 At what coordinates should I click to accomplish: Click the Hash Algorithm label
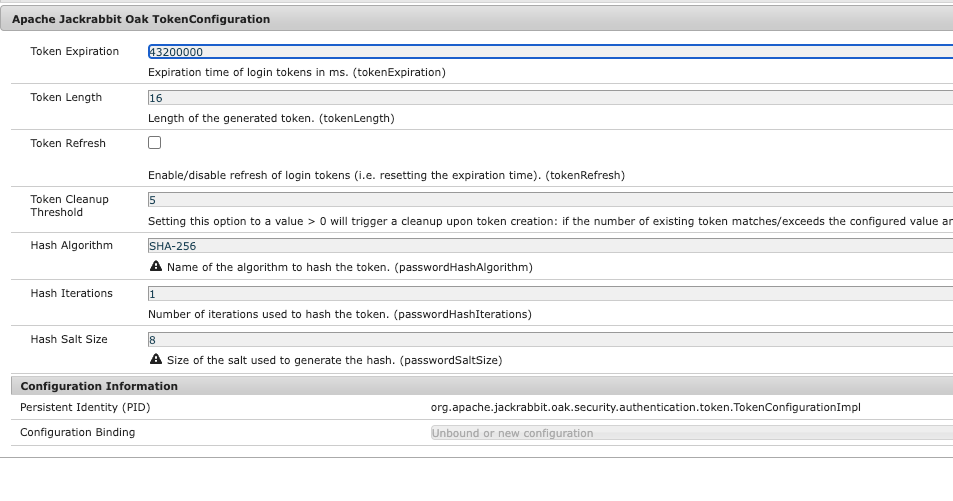72,246
